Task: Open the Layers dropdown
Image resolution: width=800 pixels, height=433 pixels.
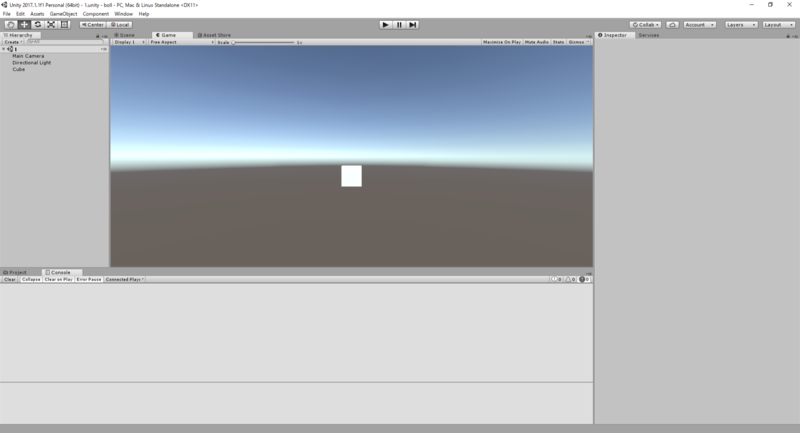Action: coord(741,24)
